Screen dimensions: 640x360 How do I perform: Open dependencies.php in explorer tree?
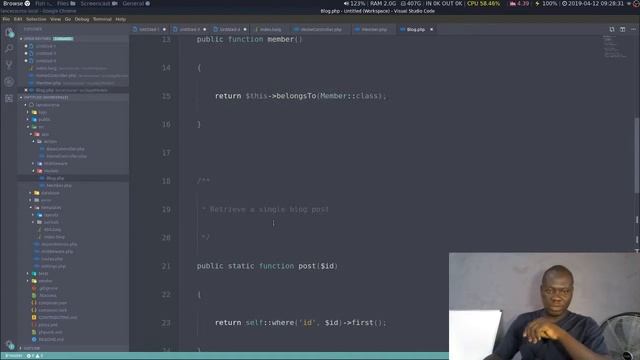(x=59, y=244)
